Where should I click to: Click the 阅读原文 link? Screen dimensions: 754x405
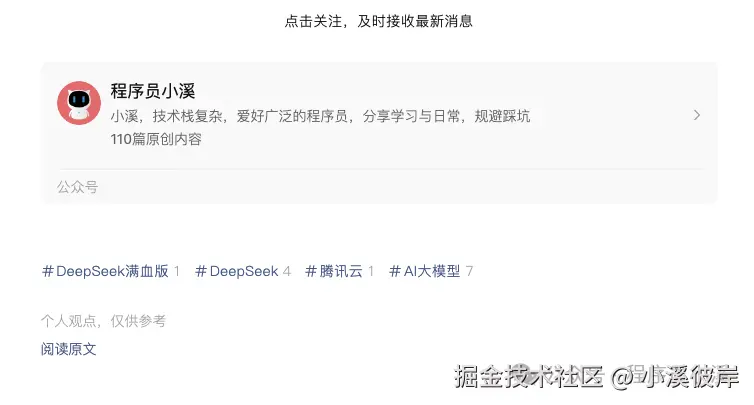pyautogui.click(x=69, y=349)
